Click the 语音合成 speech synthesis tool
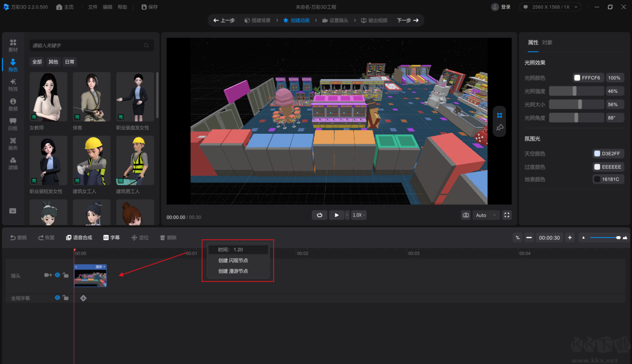 (x=78, y=238)
